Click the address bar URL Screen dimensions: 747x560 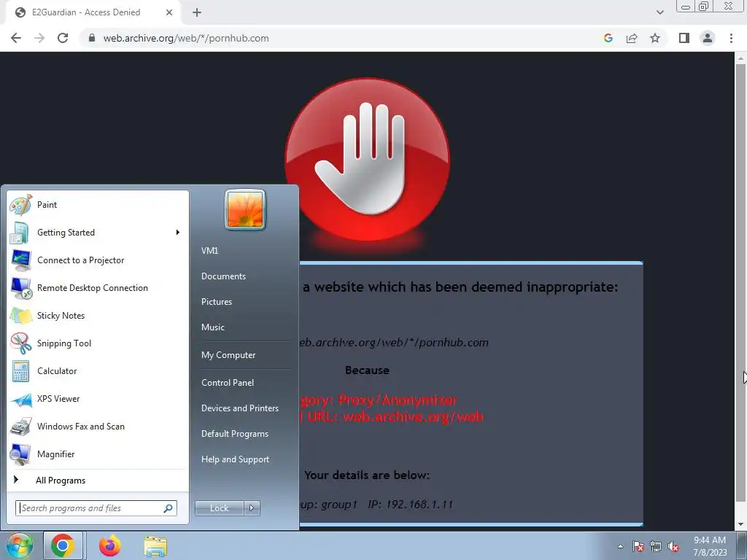186,38
